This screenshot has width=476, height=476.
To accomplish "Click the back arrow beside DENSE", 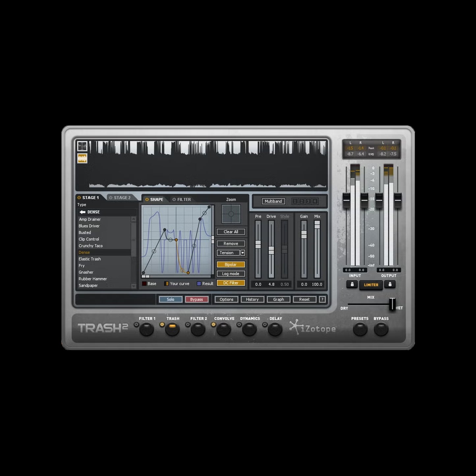I will pos(82,212).
